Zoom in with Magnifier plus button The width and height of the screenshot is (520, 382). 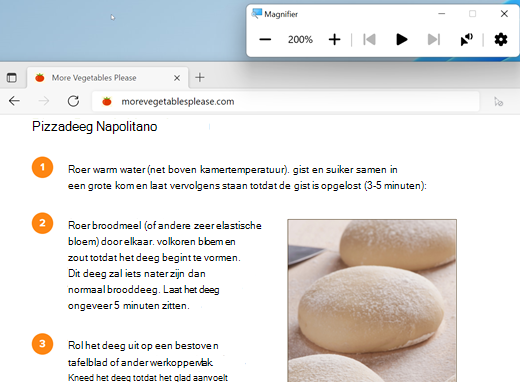pos(334,40)
